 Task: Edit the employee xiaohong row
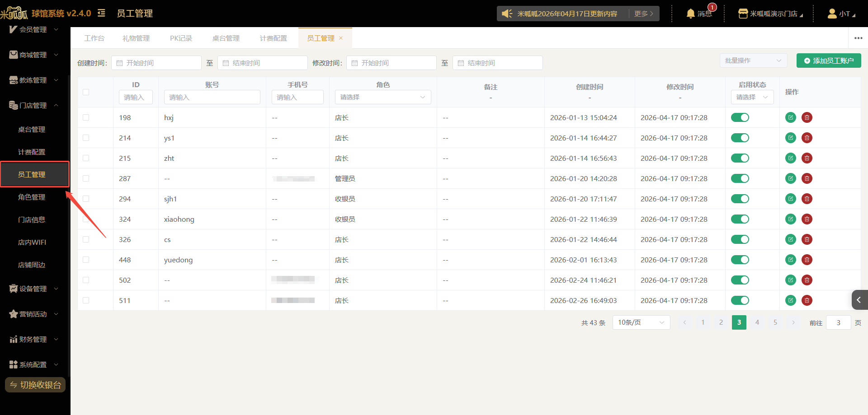[791, 219]
